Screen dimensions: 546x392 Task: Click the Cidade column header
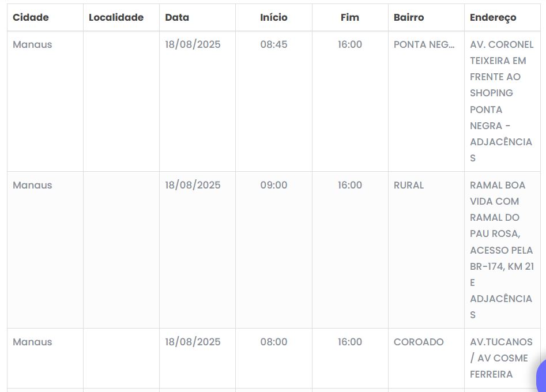tap(31, 17)
